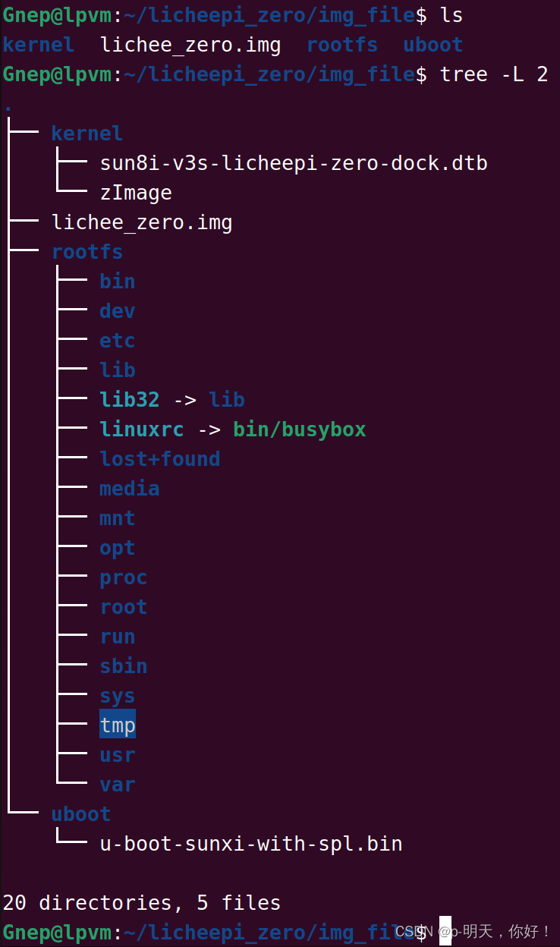Select bin/busybox link target text
Viewport: 560px width, 947px height.
(x=299, y=429)
